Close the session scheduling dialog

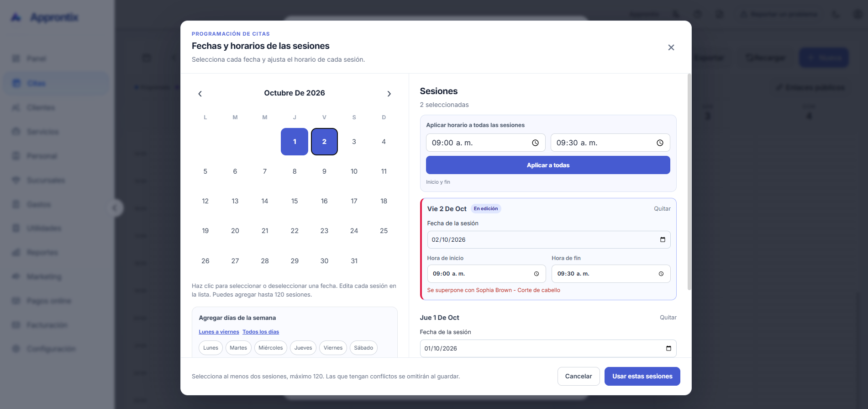671,48
